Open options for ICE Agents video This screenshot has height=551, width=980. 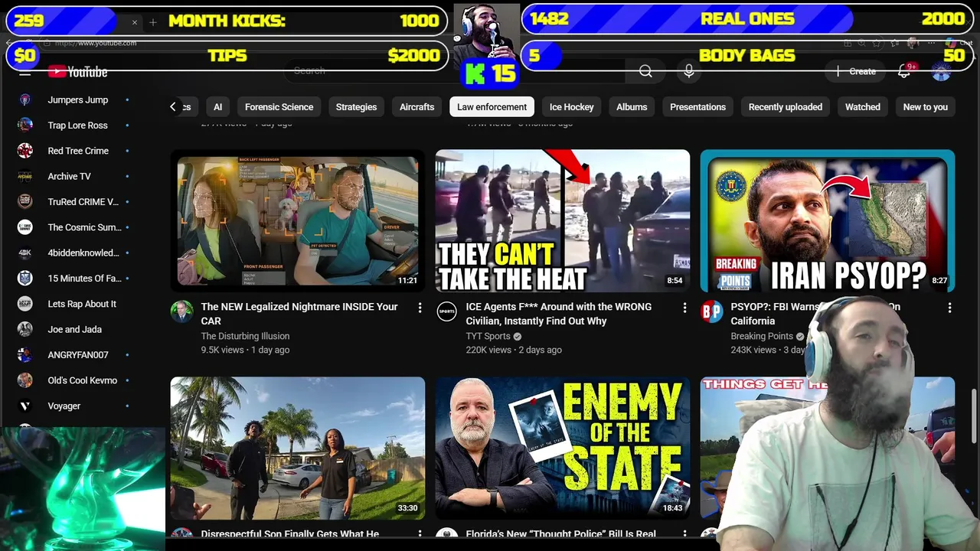tap(684, 308)
